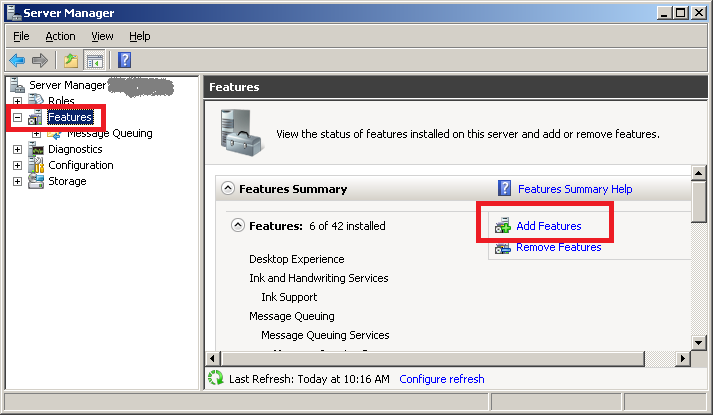Select the Features tree item
This screenshot has height=415, width=713.
click(70, 117)
